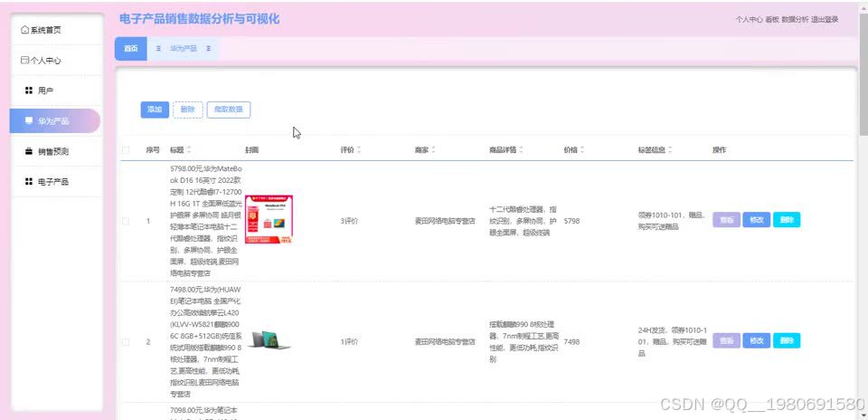The image size is (868, 420).
Task: Click 查看 for the 7498 product
Action: coord(726,340)
